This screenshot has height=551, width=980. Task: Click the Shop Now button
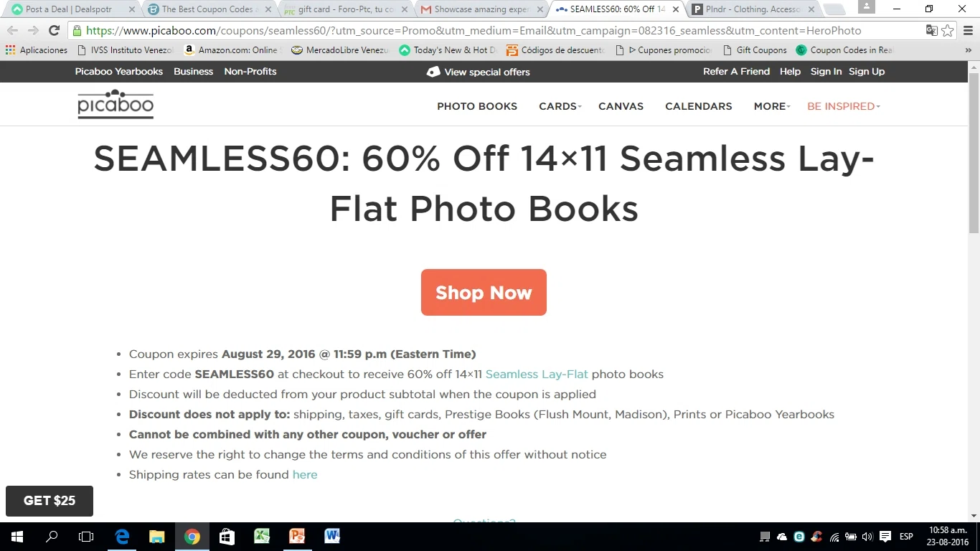point(484,292)
